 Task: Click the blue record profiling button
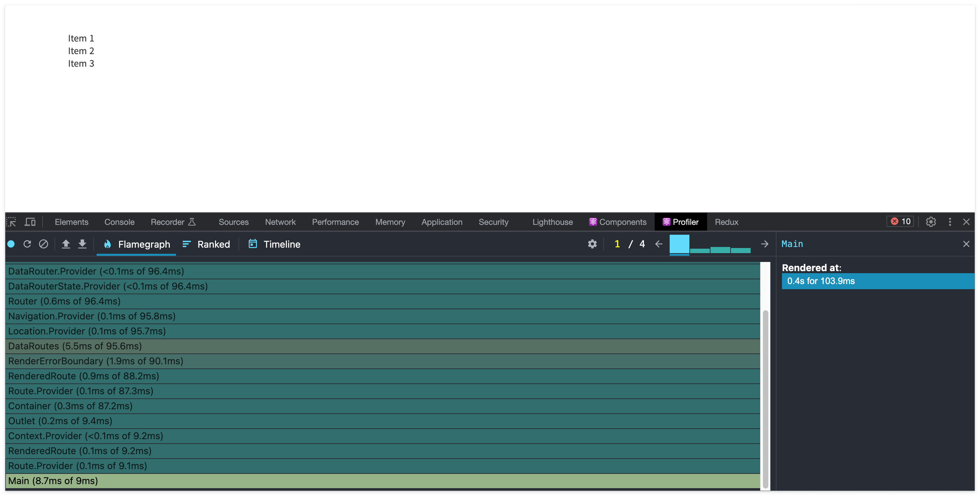[x=11, y=244]
